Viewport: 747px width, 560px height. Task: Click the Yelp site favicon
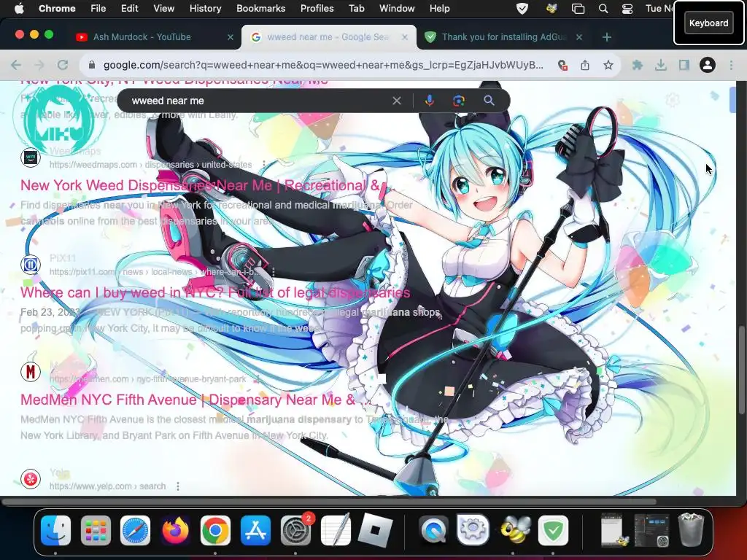[x=31, y=478]
